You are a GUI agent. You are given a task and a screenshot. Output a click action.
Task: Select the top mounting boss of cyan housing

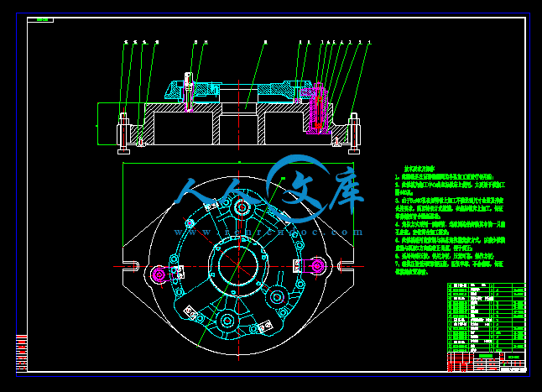[242, 208]
